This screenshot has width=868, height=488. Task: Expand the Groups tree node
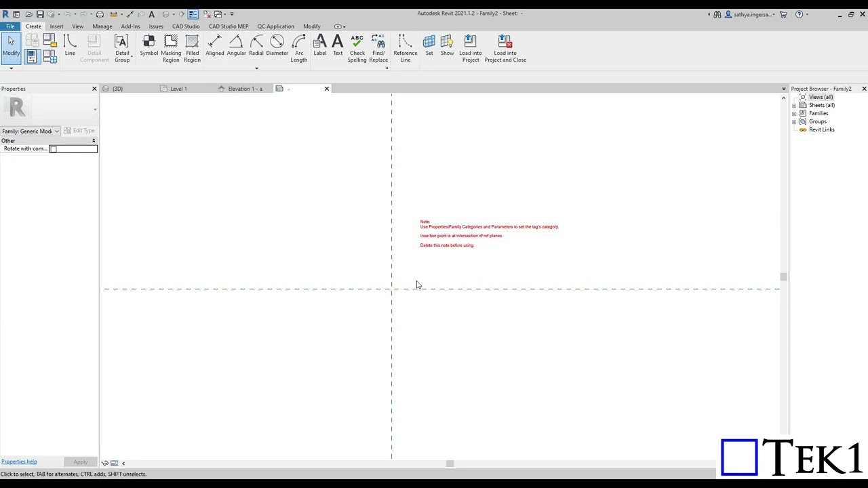pos(794,122)
